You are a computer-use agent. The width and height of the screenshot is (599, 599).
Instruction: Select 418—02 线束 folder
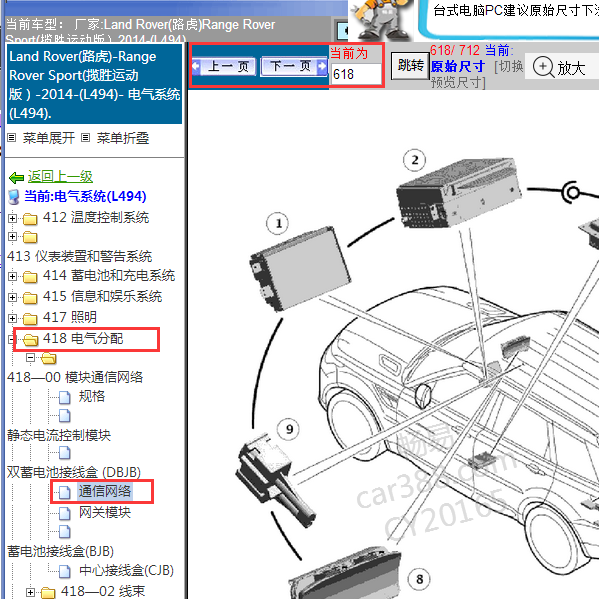tap(103, 591)
